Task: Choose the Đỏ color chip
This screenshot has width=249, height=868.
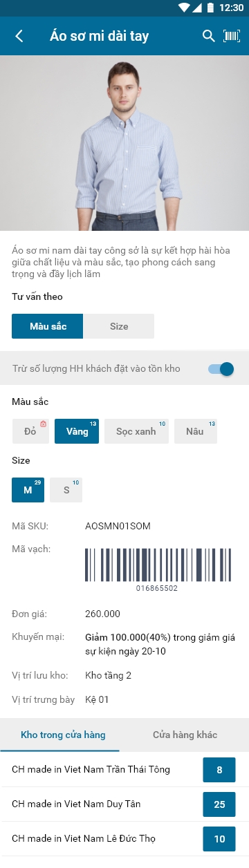Action: tap(30, 431)
